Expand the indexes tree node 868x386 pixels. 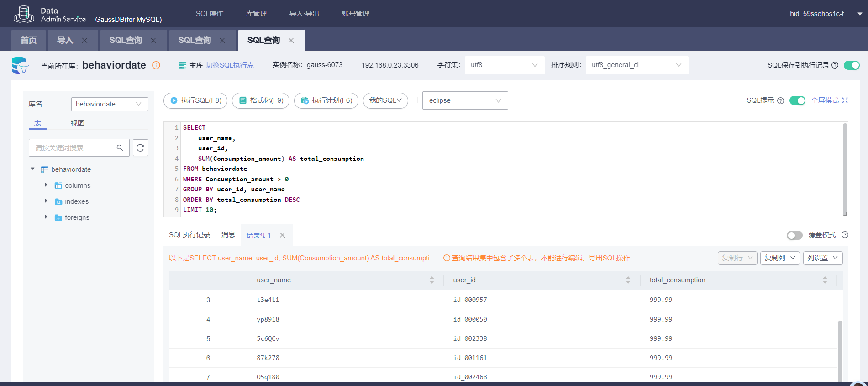click(x=46, y=201)
